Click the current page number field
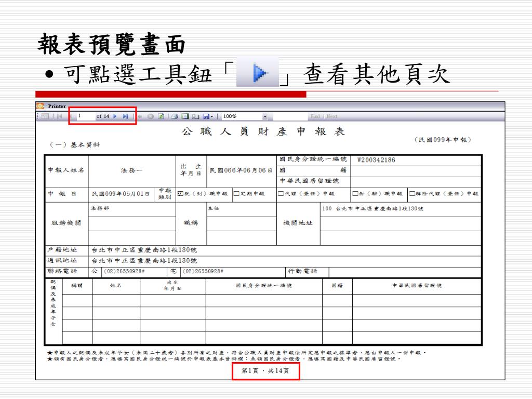Viewport: 532px width, 399px height. (86, 116)
